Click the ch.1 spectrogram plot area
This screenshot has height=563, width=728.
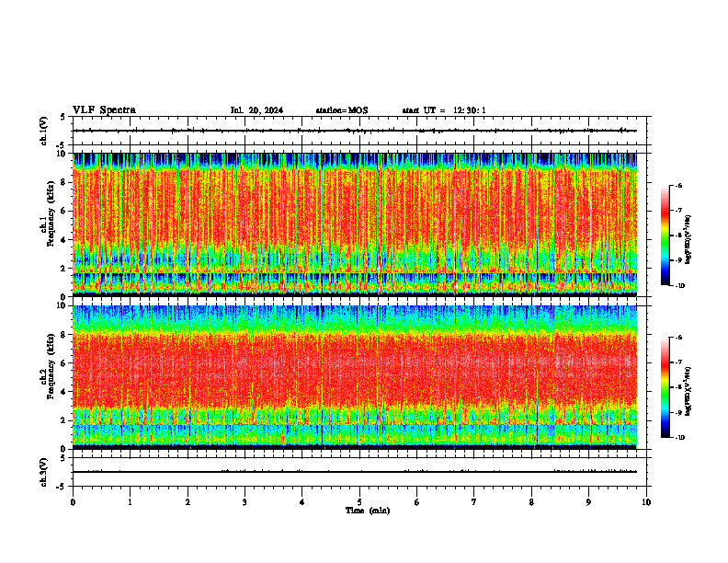(x=355, y=224)
